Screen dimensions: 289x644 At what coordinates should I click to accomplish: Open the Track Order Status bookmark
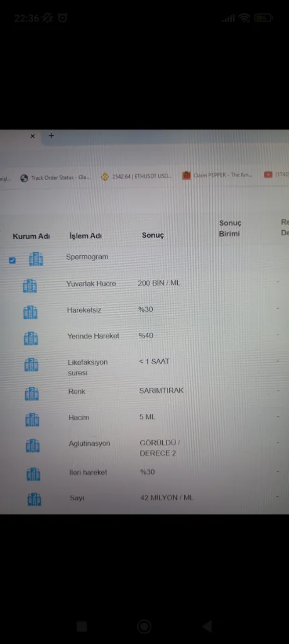point(55,178)
